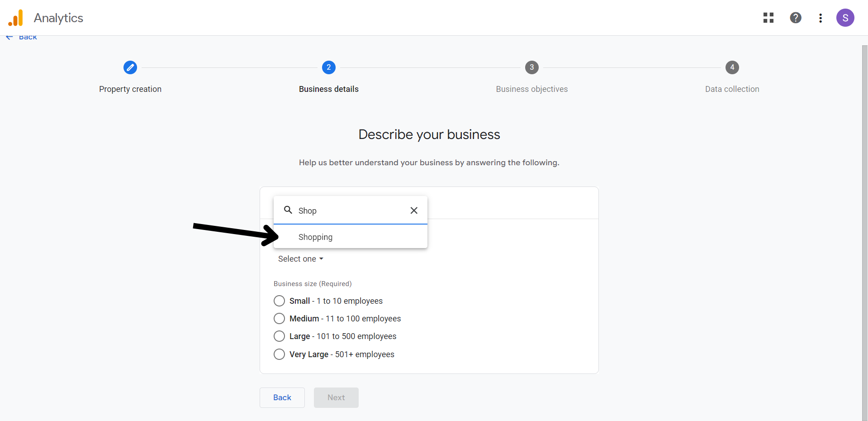The height and width of the screenshot is (421, 868).
Task: Click the magnifier icon in search box
Action: [288, 210]
